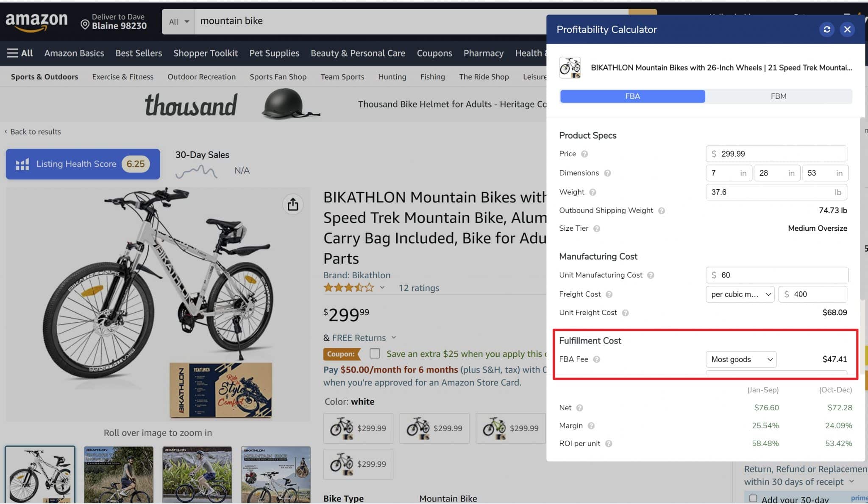The image size is (868, 504).
Task: Click the Freight Cost help icon
Action: 609,294
